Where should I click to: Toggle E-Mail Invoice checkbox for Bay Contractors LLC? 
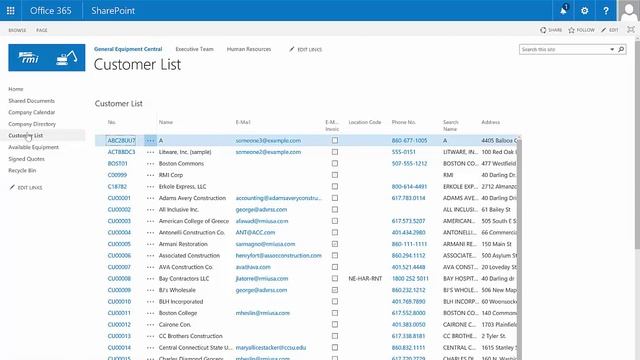(335, 278)
